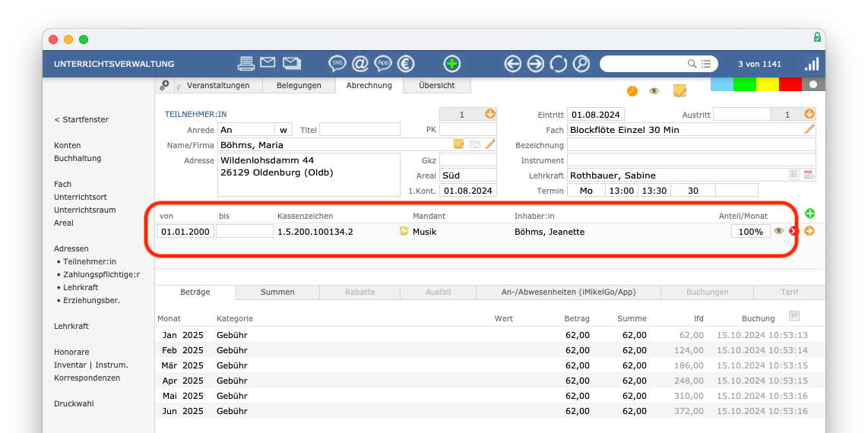Add Kassenzeichen with green plus beside Anteil/Monat
This screenshot has height=433, width=868.
(810, 213)
